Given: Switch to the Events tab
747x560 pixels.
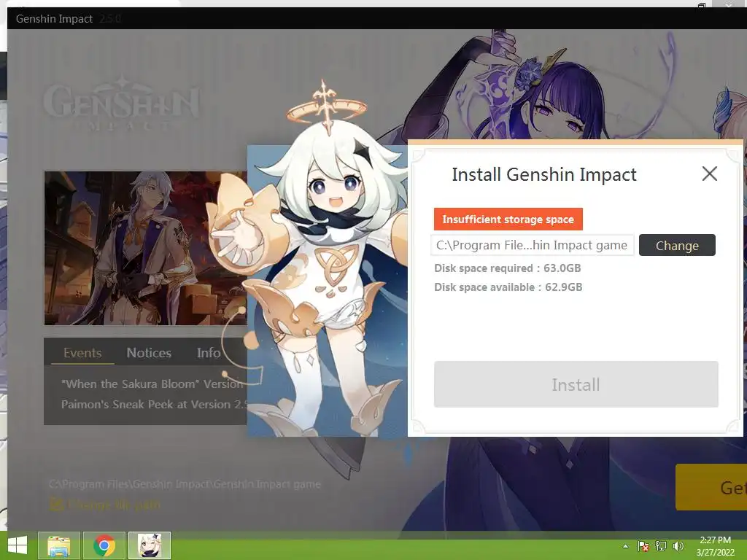Looking at the screenshot, I should [82, 353].
